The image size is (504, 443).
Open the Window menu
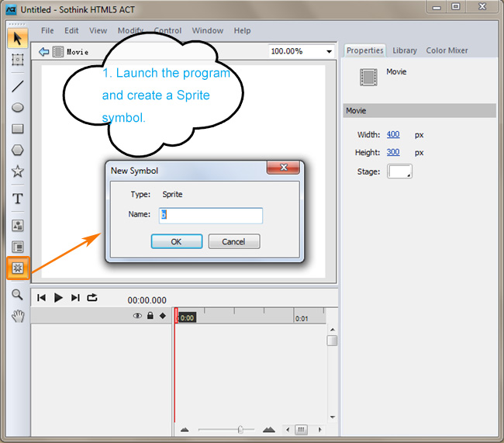[x=208, y=30]
